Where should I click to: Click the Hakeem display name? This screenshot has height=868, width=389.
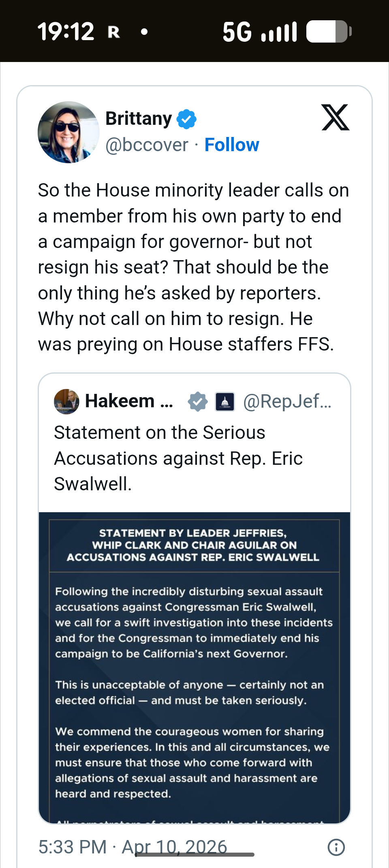pyautogui.click(x=128, y=401)
